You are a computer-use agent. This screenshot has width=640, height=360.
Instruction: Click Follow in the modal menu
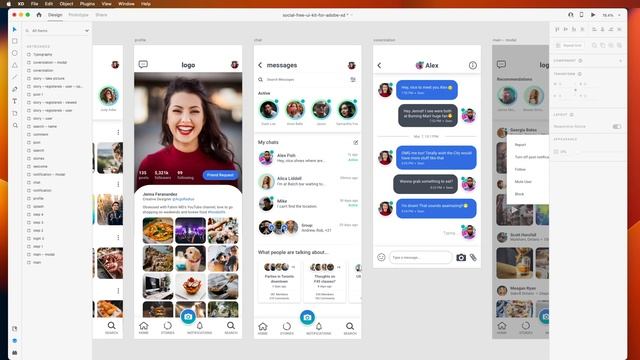tap(520, 169)
